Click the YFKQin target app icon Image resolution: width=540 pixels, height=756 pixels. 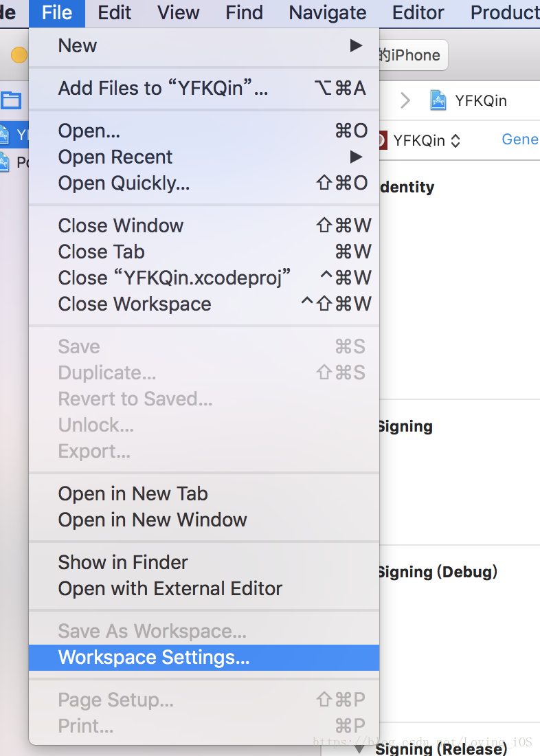tap(383, 140)
